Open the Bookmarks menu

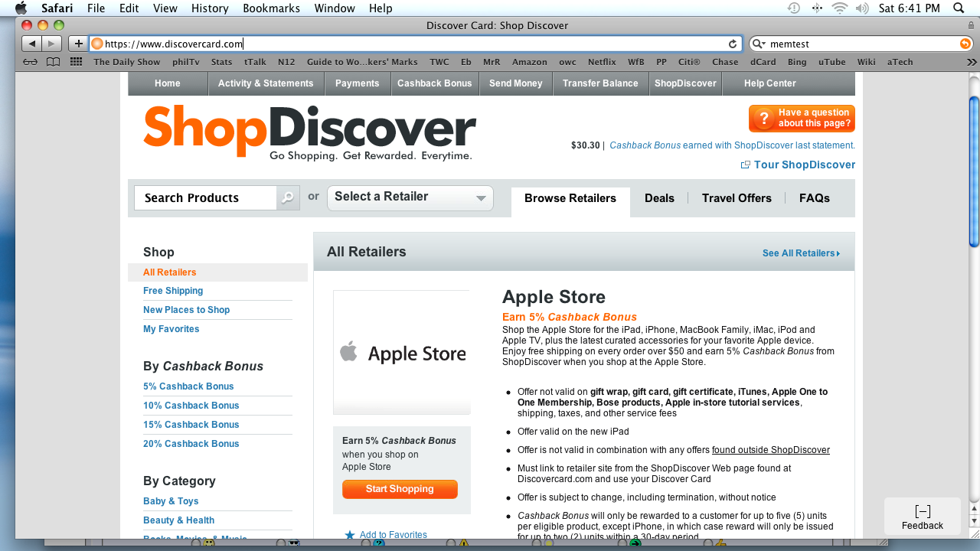(270, 8)
